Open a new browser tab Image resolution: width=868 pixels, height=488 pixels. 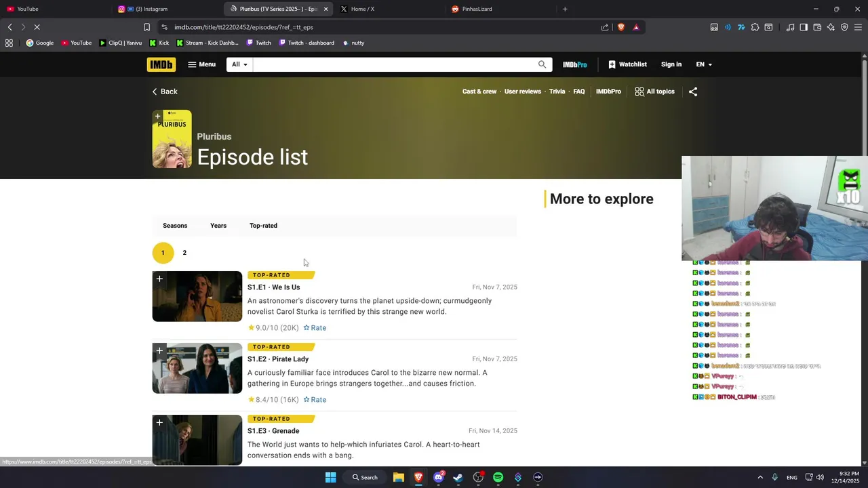pos(565,9)
